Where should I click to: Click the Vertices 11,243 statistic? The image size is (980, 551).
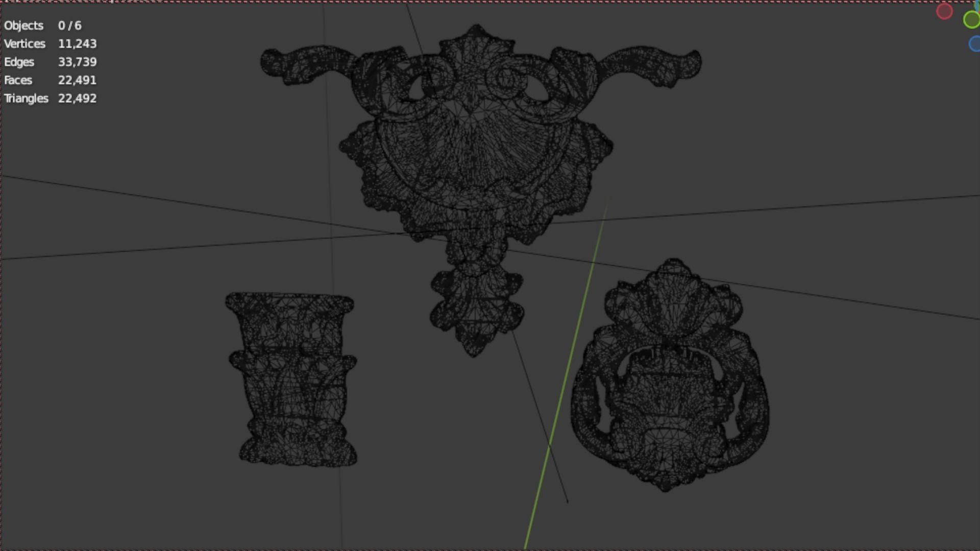[x=51, y=44]
